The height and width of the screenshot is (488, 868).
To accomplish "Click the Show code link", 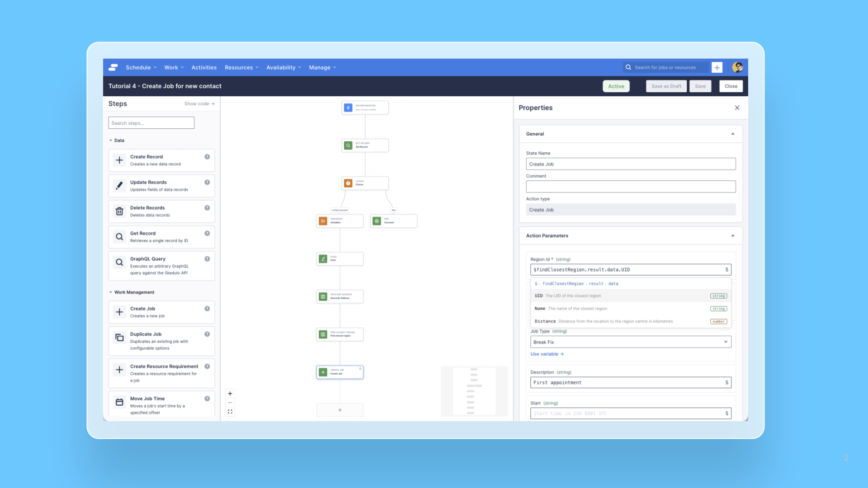I will (x=199, y=104).
